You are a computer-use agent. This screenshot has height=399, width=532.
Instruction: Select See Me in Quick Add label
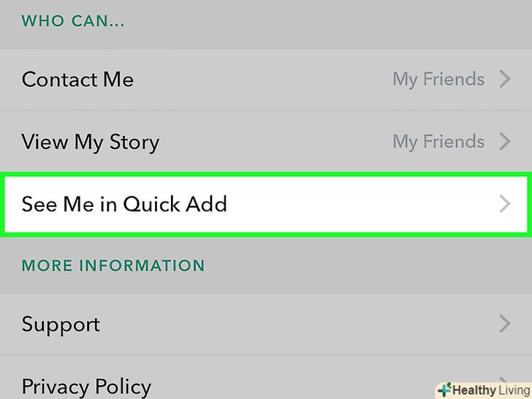124,204
